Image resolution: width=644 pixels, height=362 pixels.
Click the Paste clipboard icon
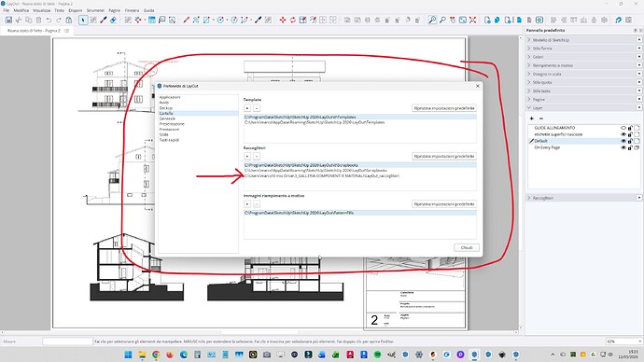(x=68, y=20)
